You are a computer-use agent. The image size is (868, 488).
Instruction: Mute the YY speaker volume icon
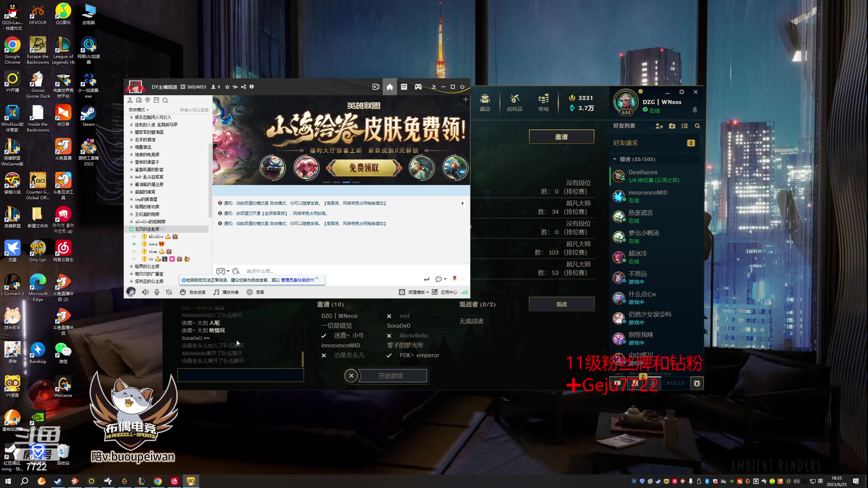[145, 292]
